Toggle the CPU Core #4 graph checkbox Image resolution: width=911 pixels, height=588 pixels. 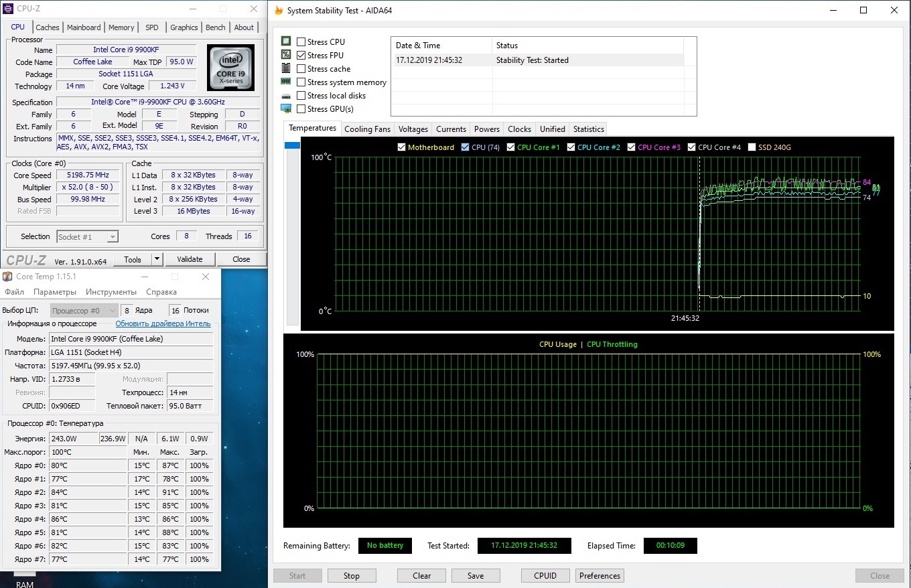(x=692, y=147)
